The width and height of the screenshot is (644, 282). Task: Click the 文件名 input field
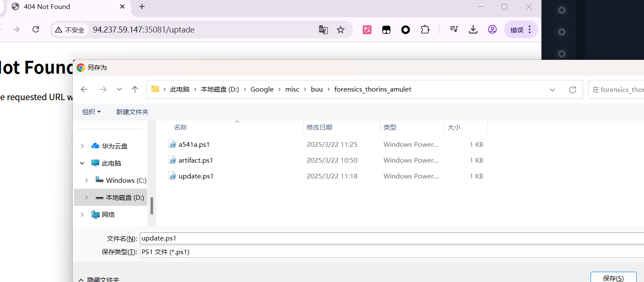coord(392,238)
